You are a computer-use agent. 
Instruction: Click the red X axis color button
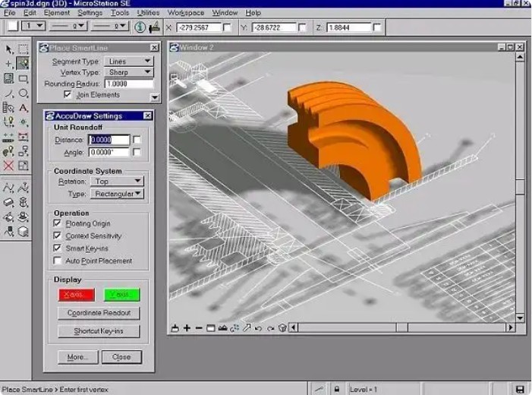tap(76, 295)
